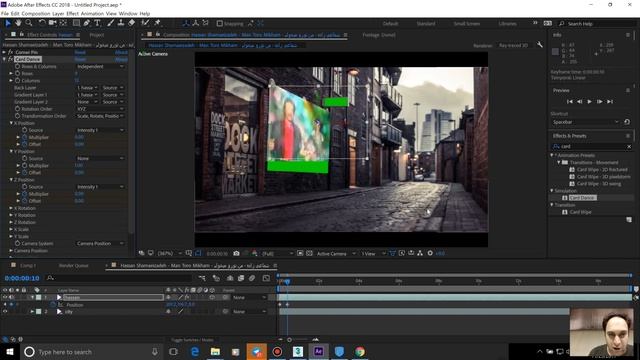
Task: Open Camera System dropdown
Action: click(x=100, y=244)
